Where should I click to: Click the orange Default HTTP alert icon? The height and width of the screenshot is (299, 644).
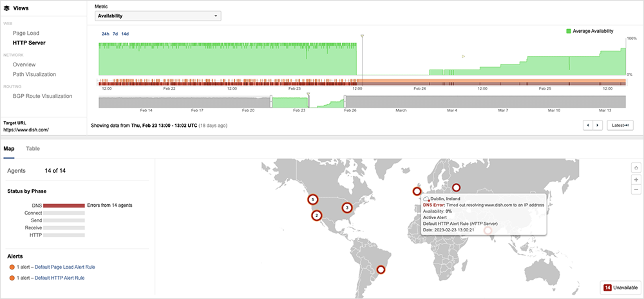[x=12, y=278]
